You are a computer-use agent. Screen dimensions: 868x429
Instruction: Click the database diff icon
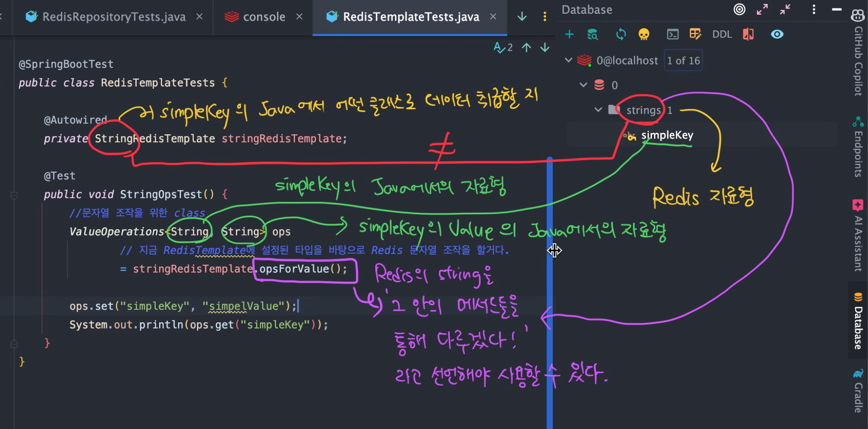coord(748,34)
